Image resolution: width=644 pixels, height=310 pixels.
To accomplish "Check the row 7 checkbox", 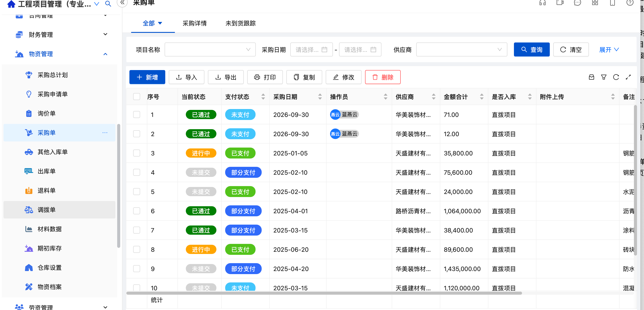I will click(x=137, y=230).
